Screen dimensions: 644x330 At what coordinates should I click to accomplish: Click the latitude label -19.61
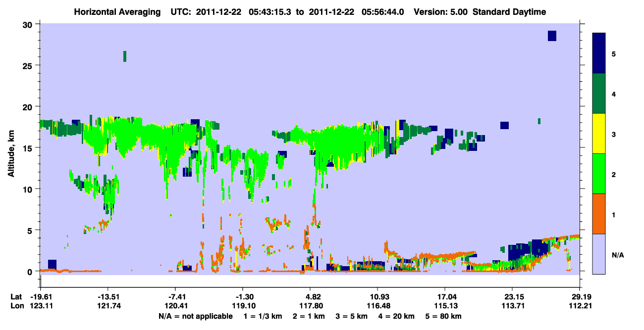pos(41,297)
